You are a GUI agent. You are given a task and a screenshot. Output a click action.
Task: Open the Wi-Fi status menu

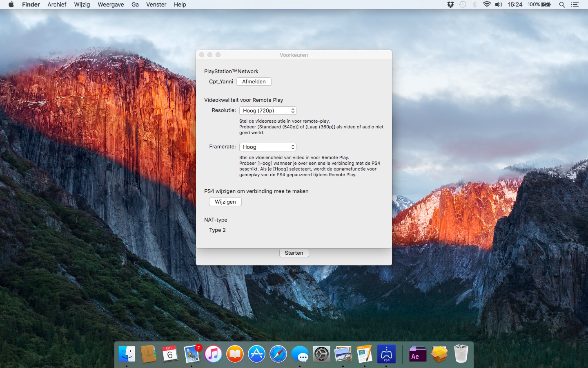pos(486,4)
